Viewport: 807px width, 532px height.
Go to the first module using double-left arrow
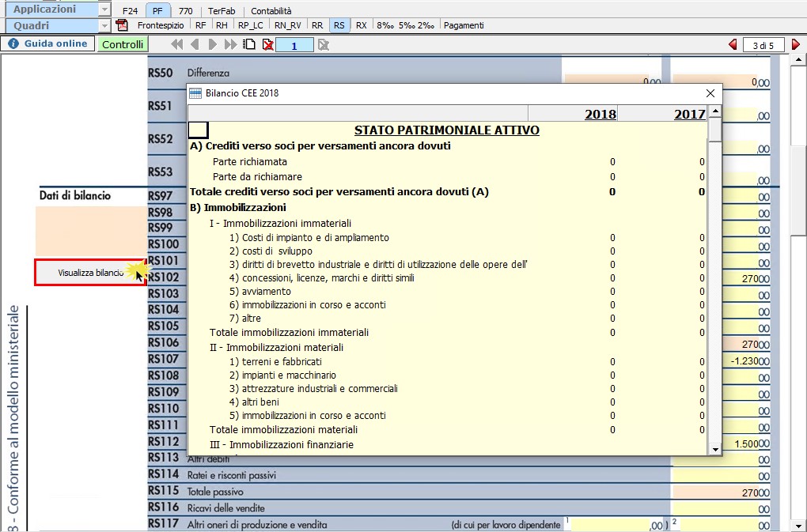(176, 45)
